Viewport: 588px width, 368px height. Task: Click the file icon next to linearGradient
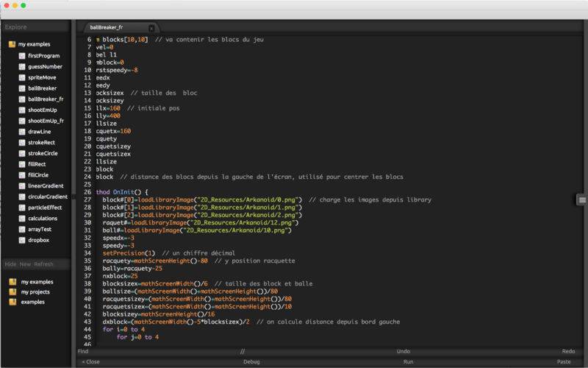22,186
